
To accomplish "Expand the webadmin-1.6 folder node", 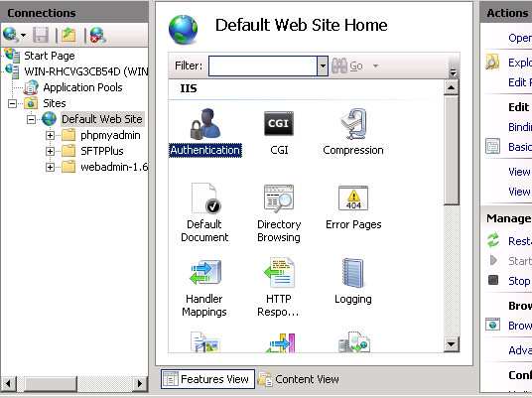I will (50, 167).
